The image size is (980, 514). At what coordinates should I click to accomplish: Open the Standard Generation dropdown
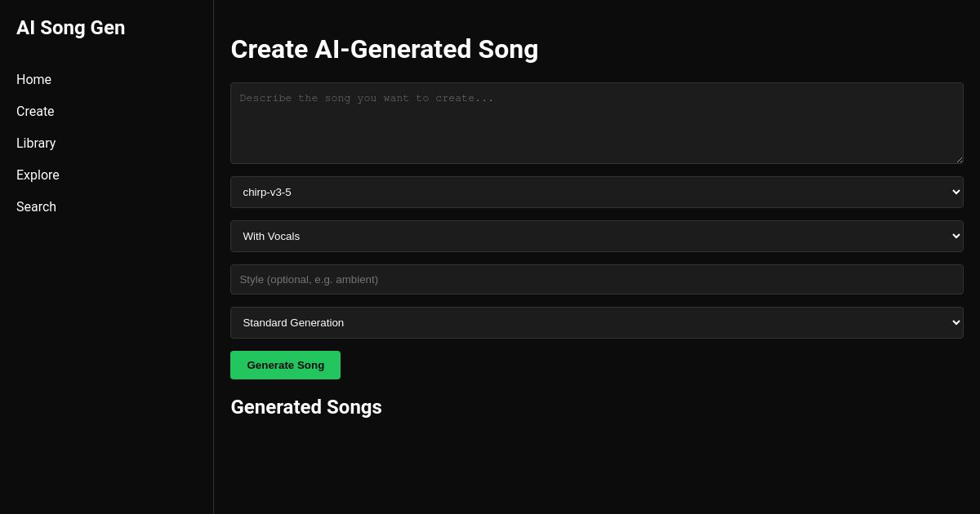(x=596, y=322)
